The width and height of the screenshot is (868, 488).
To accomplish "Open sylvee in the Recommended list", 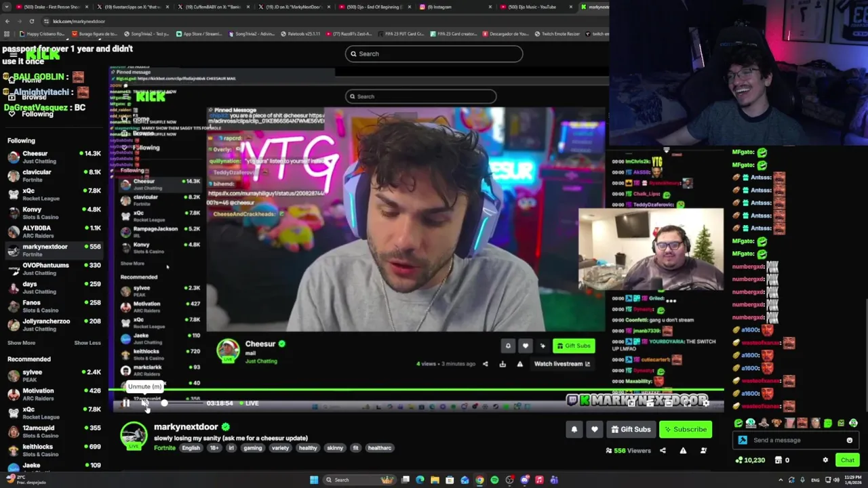I will (x=54, y=375).
